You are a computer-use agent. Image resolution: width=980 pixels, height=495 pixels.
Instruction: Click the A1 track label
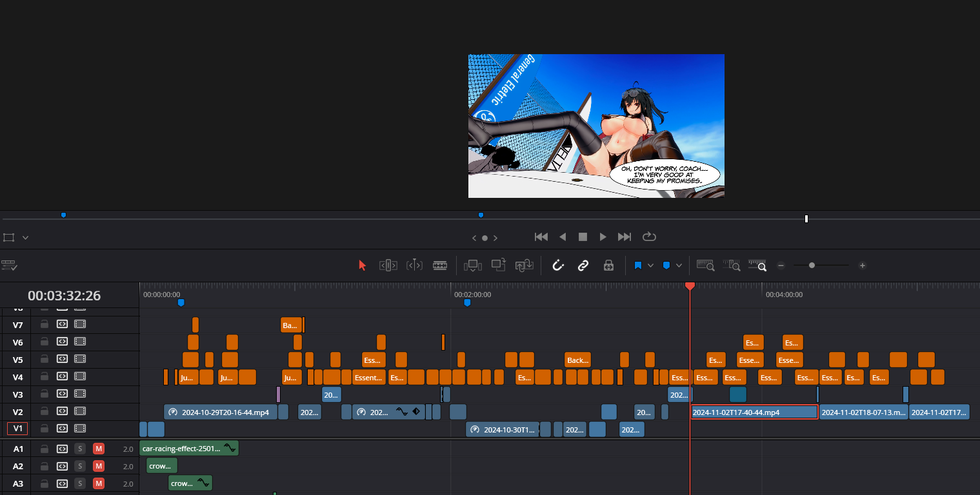[x=18, y=449]
